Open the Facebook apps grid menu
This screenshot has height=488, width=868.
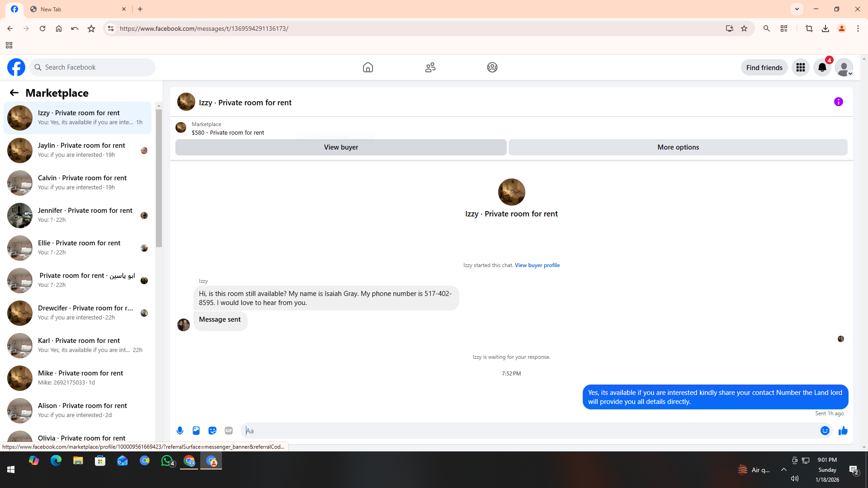(800, 67)
